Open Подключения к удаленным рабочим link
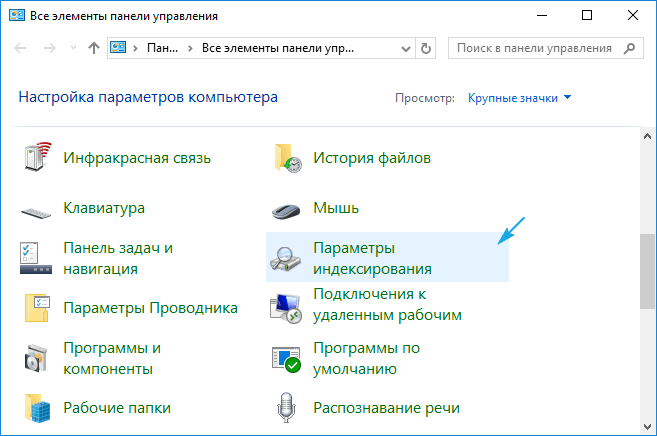The image size is (657, 436). pos(387,304)
